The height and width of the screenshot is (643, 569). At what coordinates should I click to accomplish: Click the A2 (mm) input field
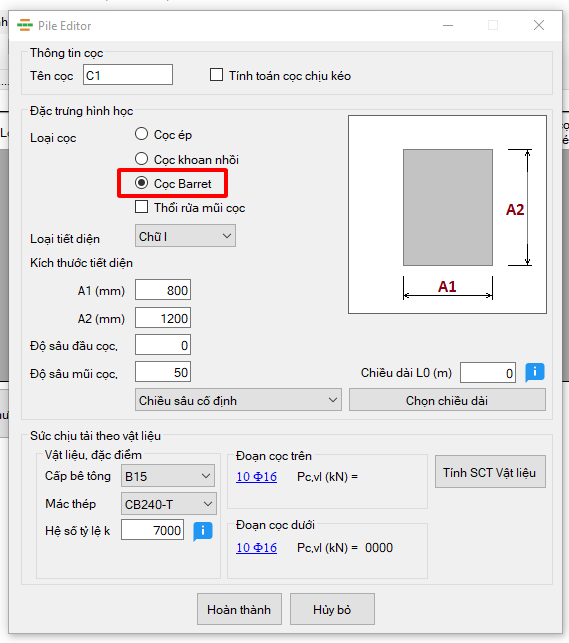coord(163,318)
